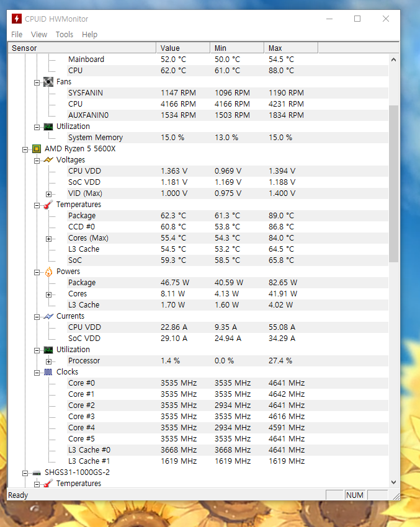Click the processor Utilization graph icon
The width and height of the screenshot is (420, 527).
[48, 350]
